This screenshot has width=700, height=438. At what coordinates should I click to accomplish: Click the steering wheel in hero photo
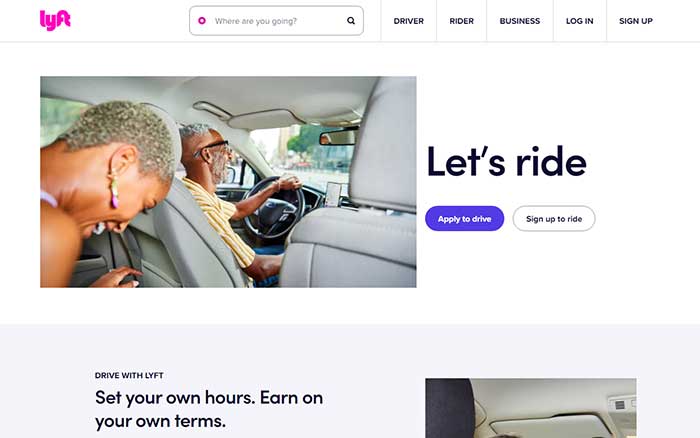273,208
